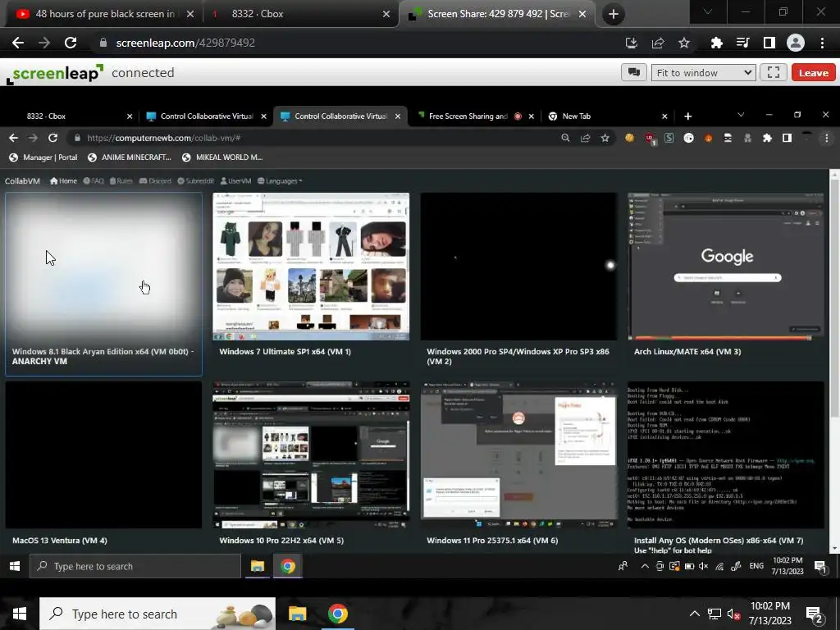Bookmark screenleap page with the star icon
This screenshot has height=630, width=840.
pos(684,43)
